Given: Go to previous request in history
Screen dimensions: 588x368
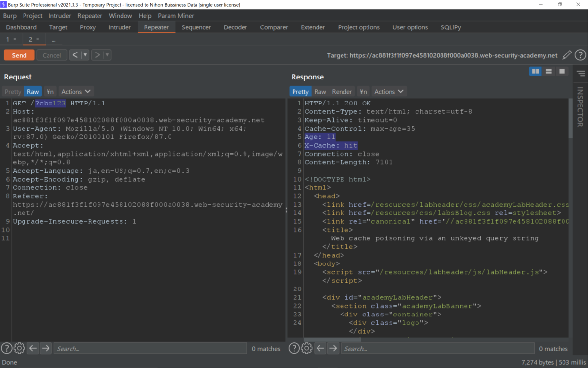Looking at the screenshot, I should click(75, 55).
